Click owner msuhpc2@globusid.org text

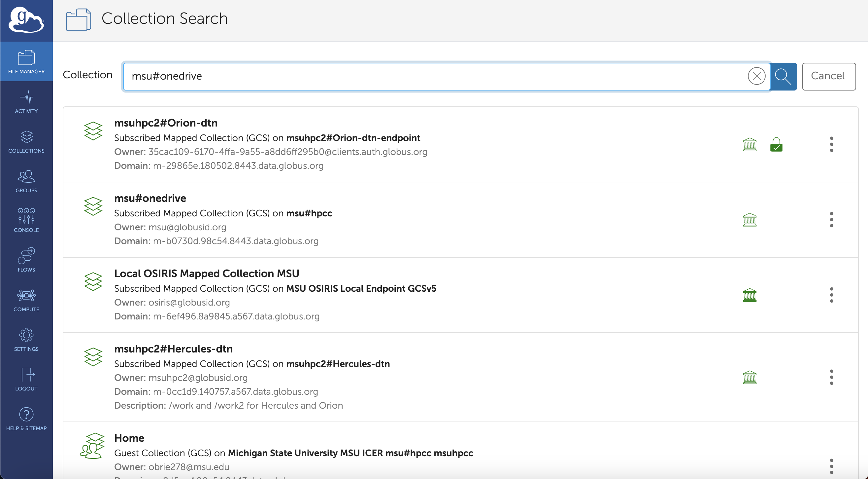(198, 378)
